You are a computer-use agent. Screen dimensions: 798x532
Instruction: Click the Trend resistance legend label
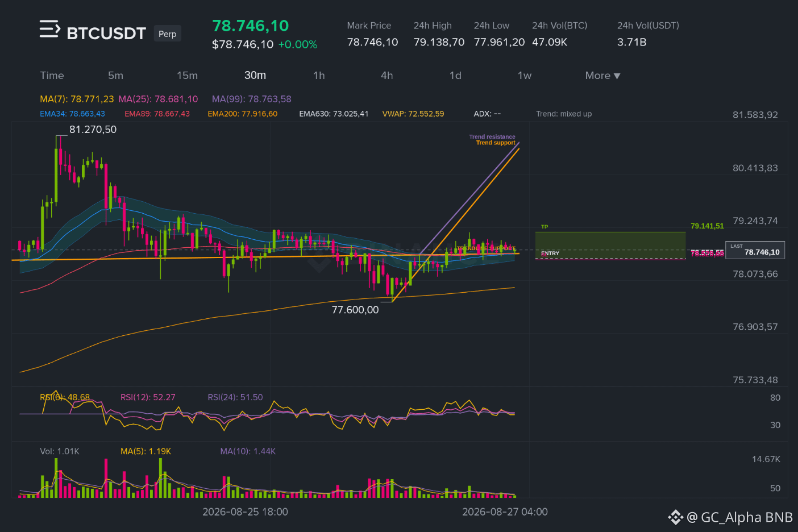(x=492, y=136)
